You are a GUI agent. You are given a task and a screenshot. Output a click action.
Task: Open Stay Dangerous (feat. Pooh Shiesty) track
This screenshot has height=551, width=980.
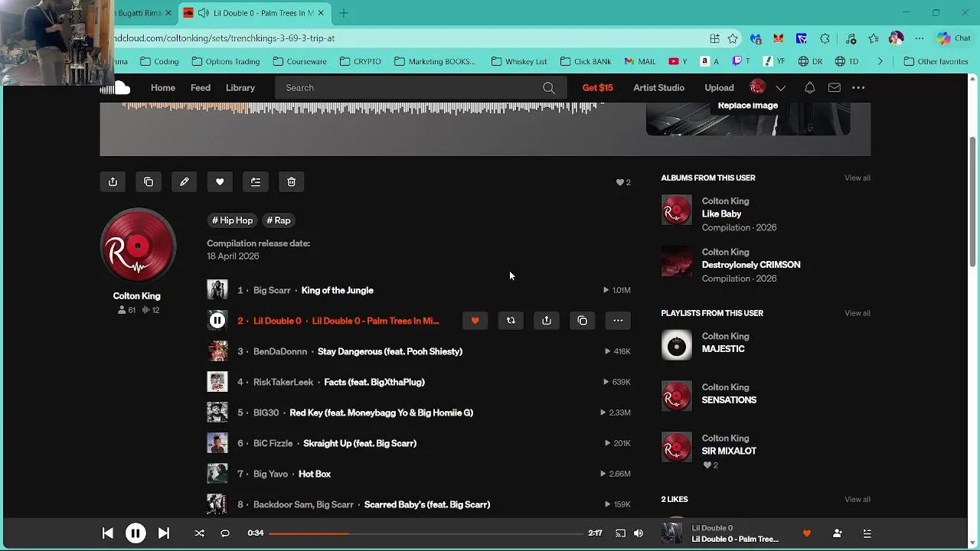390,351
